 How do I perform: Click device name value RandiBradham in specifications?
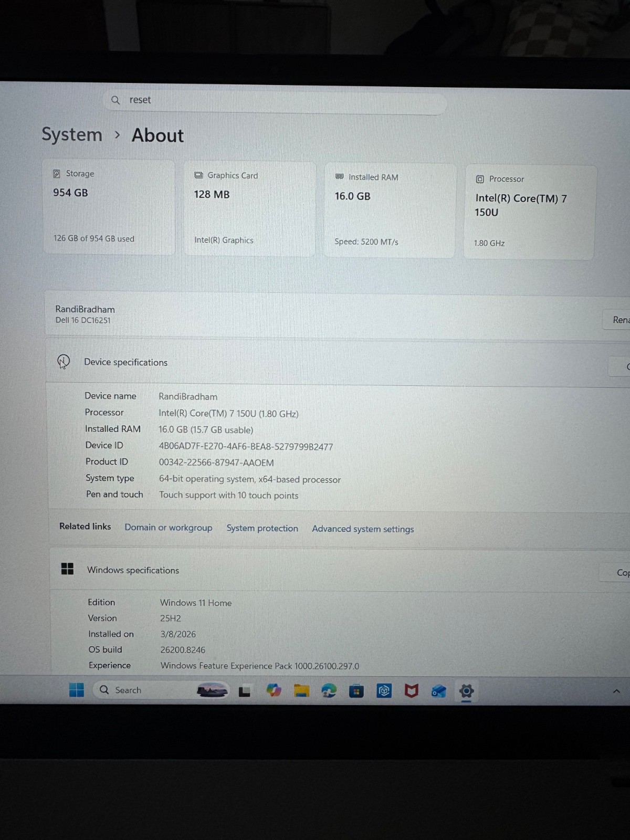point(188,397)
